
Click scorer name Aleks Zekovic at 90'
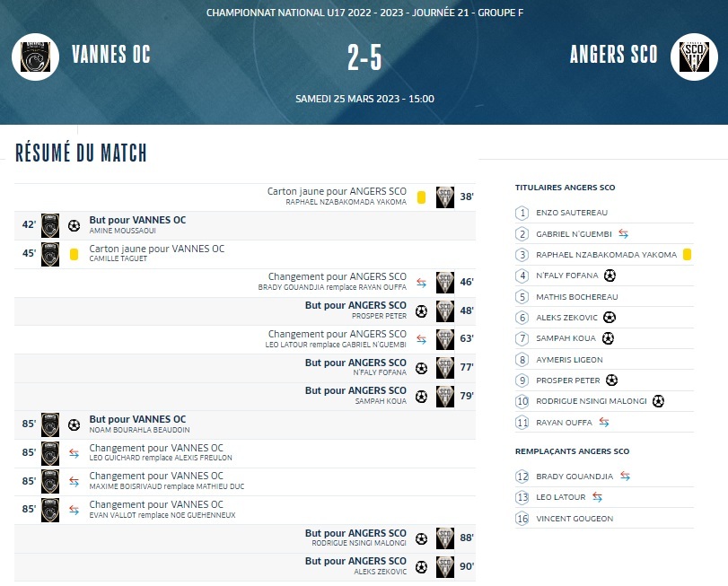coord(381,572)
